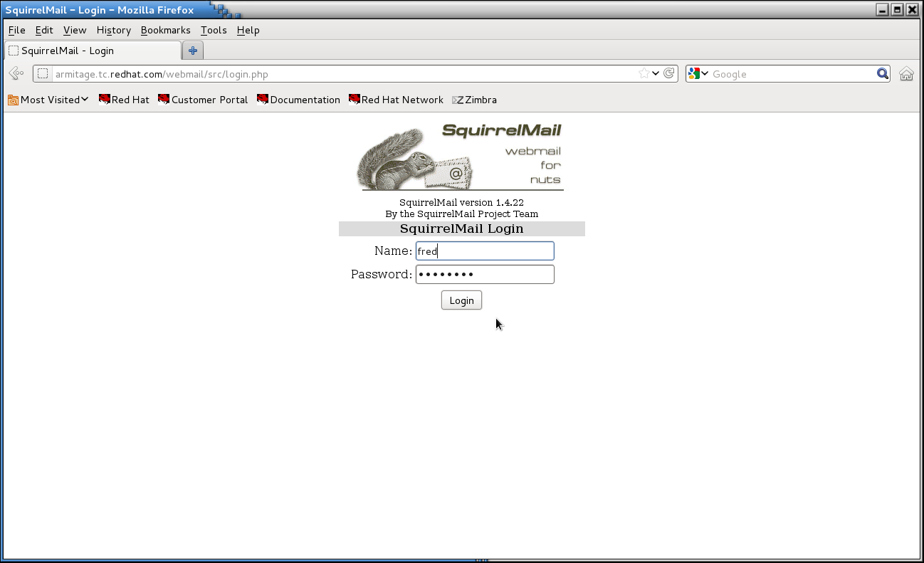924x563 pixels.
Task: Open the Tools menu
Action: coord(214,30)
